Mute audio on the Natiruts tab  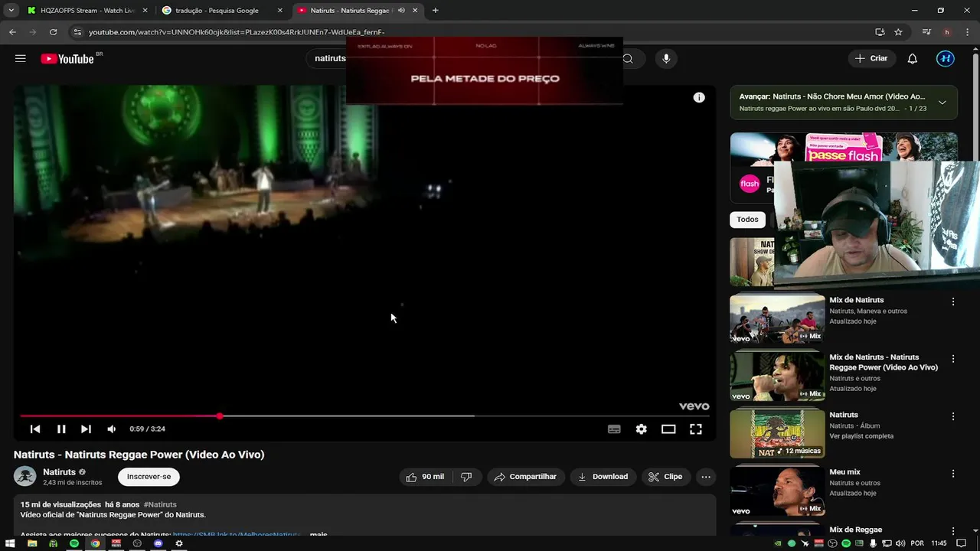pos(401,11)
